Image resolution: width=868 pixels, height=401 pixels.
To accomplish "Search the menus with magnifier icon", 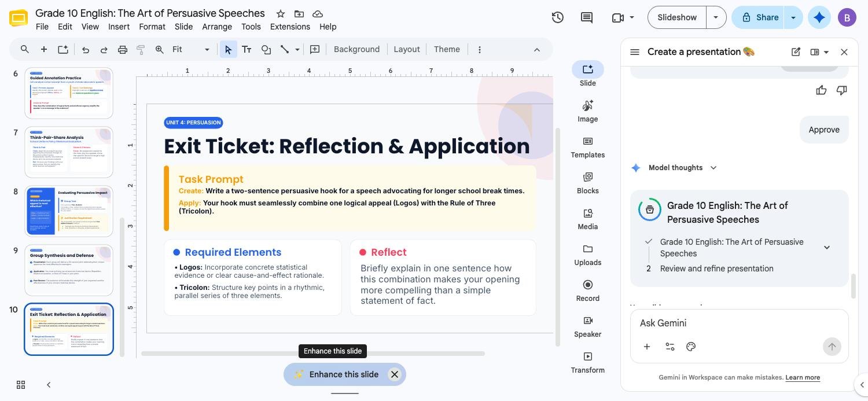I will click(24, 49).
